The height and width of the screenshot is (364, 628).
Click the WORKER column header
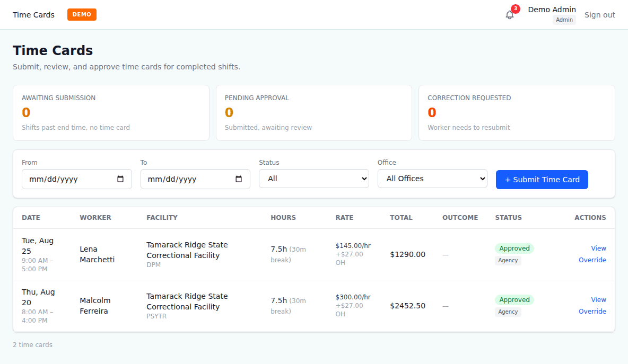tap(95, 218)
